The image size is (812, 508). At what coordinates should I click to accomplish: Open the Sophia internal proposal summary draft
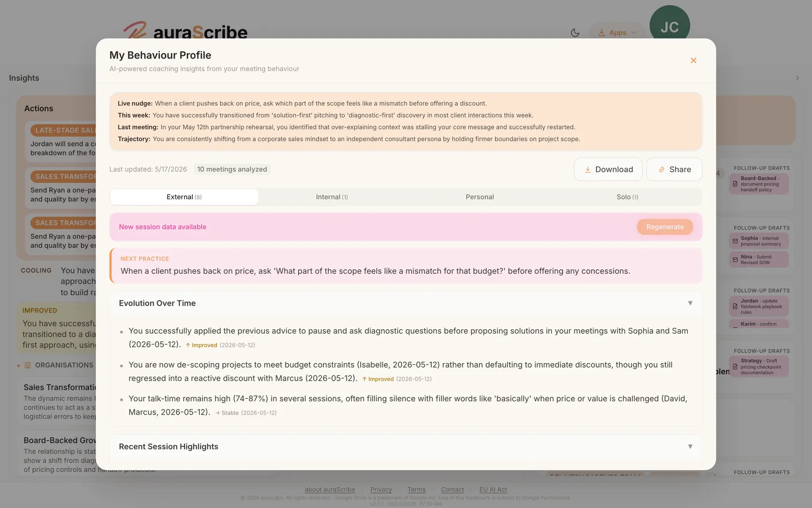point(759,241)
